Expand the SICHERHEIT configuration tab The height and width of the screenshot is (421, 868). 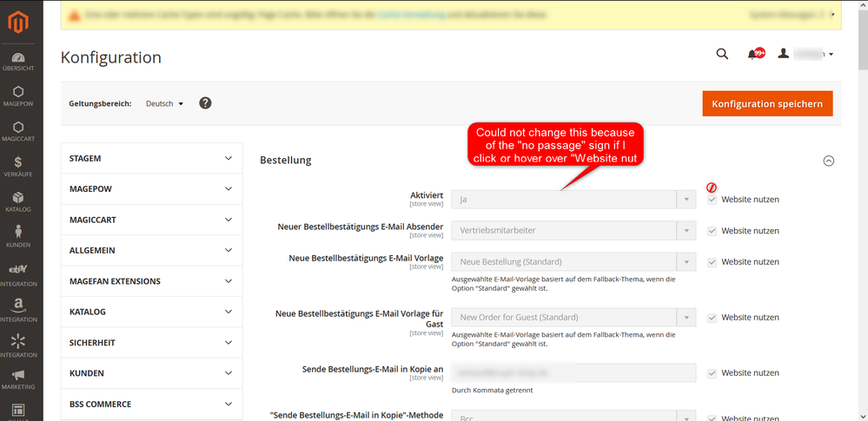(x=151, y=342)
